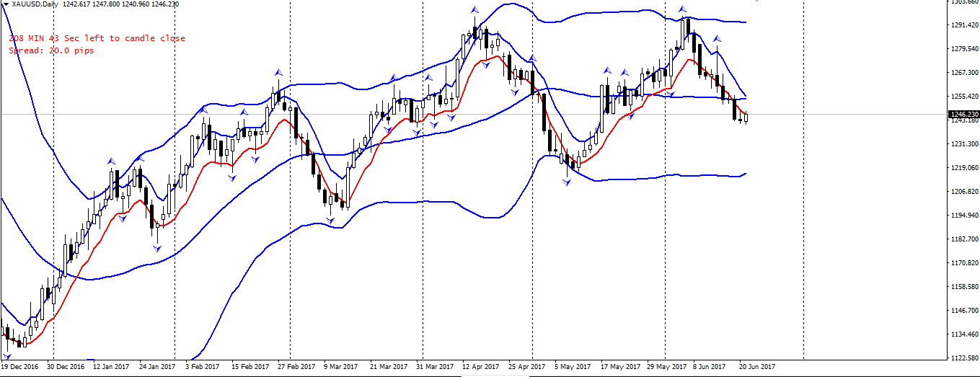Click the 1291.420 price axis label
This screenshot has width=980, height=377.
point(964,25)
